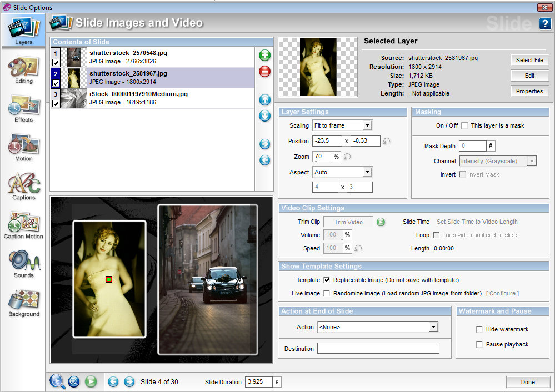
Task: Toggle Loop video until end of slide
Action: [436, 235]
